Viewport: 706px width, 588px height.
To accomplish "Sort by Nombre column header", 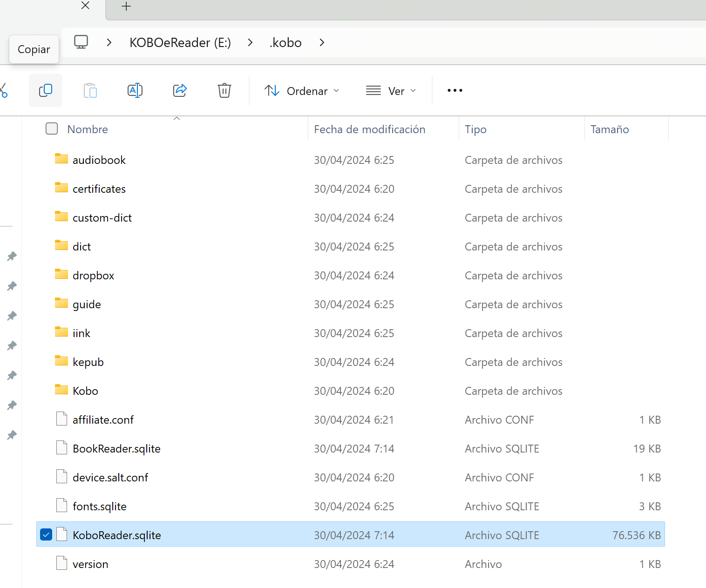I will tap(88, 129).
